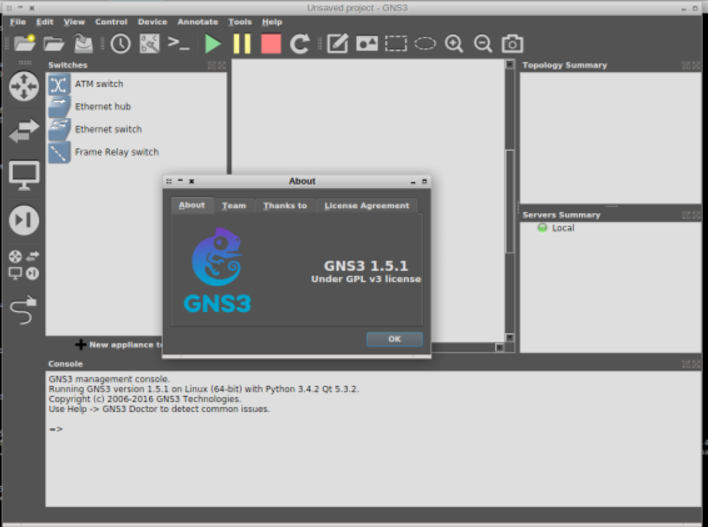Click the green Start all nodes icon
The width and height of the screenshot is (708, 527).
pyautogui.click(x=212, y=43)
